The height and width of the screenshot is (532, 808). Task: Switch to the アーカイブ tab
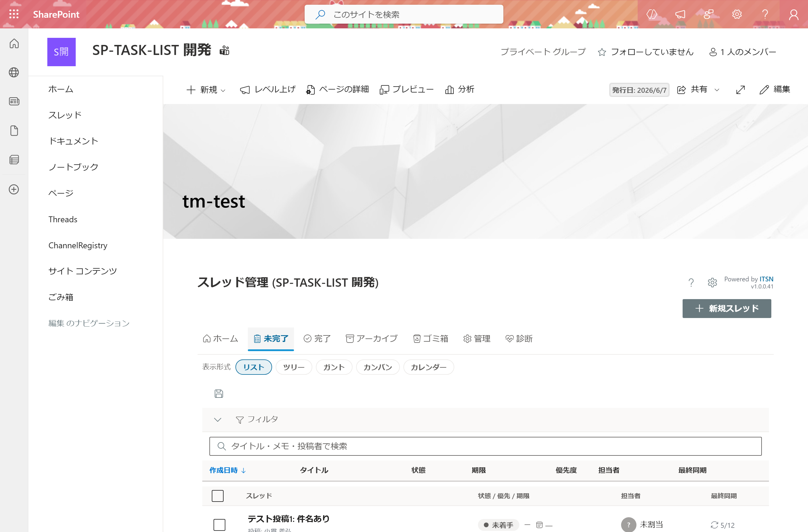pos(371,339)
